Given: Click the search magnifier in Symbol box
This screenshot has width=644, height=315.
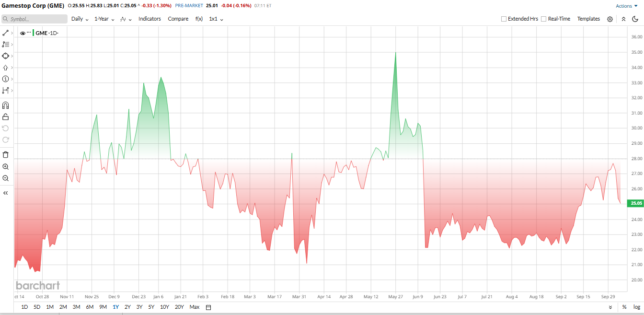Looking at the screenshot, I should pyautogui.click(x=6, y=19).
